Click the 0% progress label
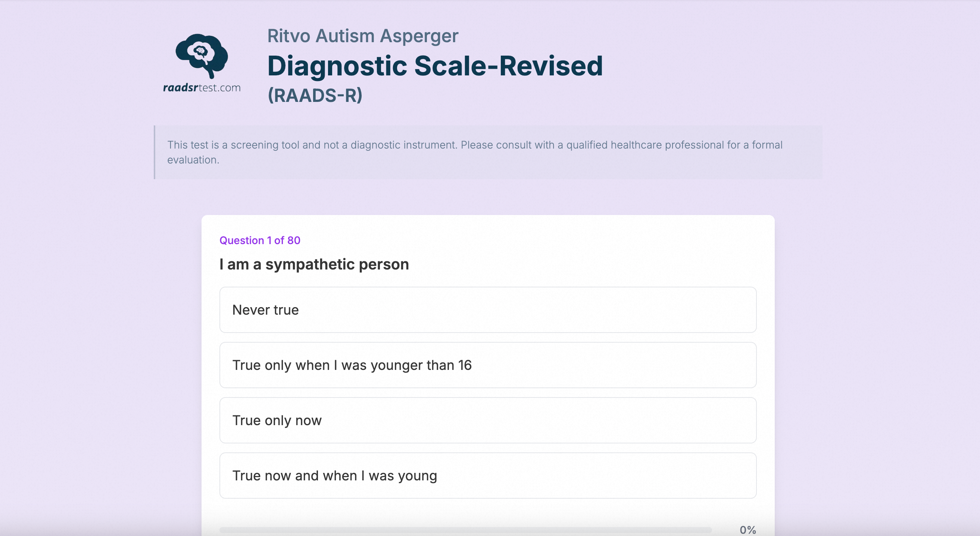Screen dimensions: 980x536 [x=748, y=530]
